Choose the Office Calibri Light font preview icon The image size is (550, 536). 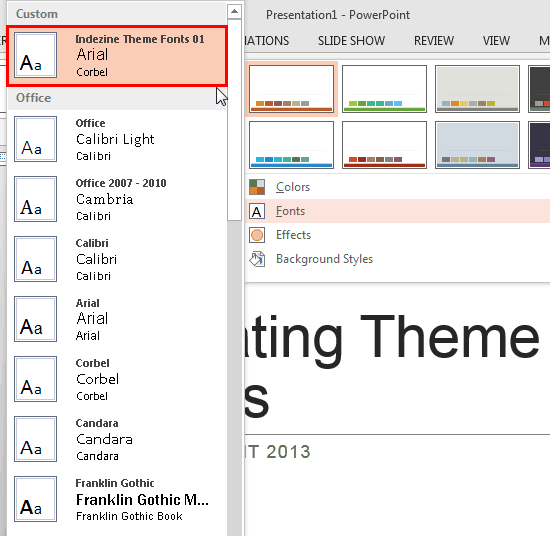[x=35, y=139]
